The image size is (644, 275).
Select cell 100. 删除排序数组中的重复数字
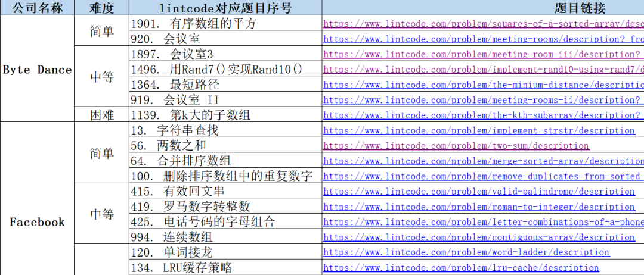click(x=225, y=176)
